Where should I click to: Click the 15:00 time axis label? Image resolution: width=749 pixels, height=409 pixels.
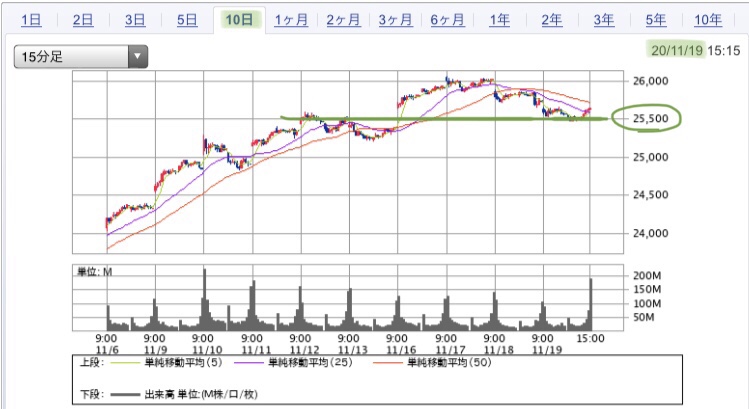(x=591, y=339)
